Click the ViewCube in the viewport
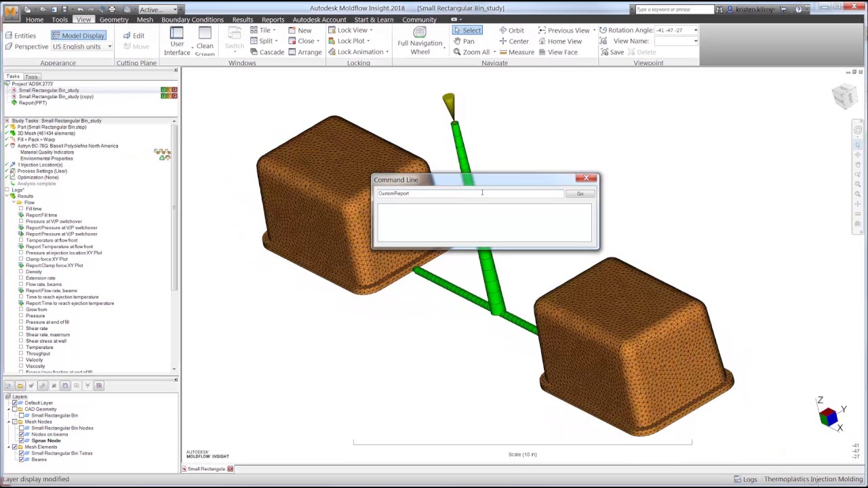The height and width of the screenshot is (488, 868). [x=845, y=96]
